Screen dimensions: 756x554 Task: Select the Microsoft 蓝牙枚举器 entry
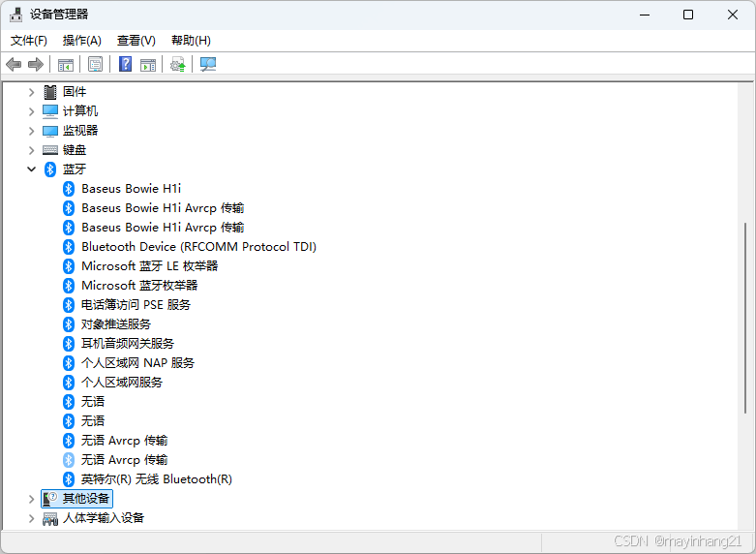click(139, 286)
